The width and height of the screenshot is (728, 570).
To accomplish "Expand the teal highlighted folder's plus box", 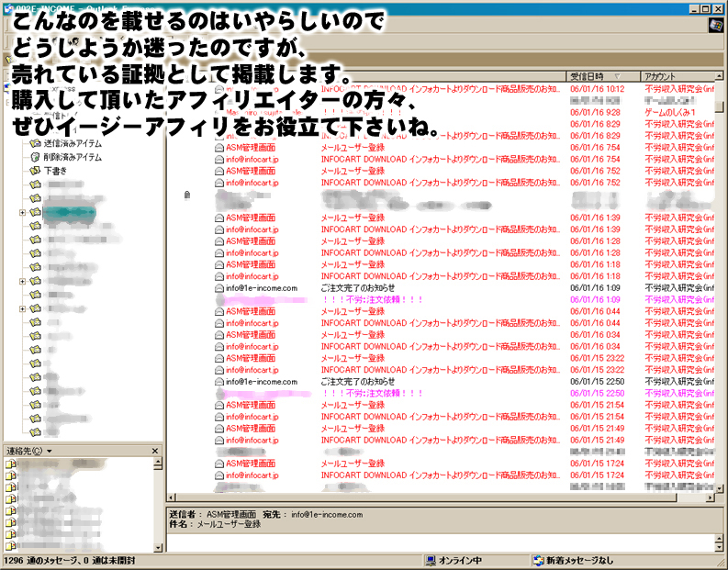I will (x=22, y=213).
